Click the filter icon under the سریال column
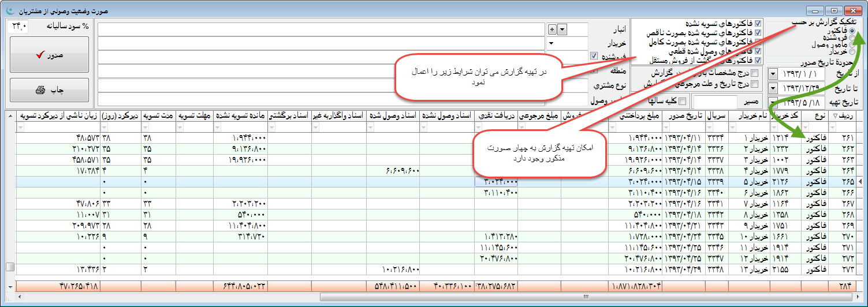The width and height of the screenshot is (868, 307). 708,127
